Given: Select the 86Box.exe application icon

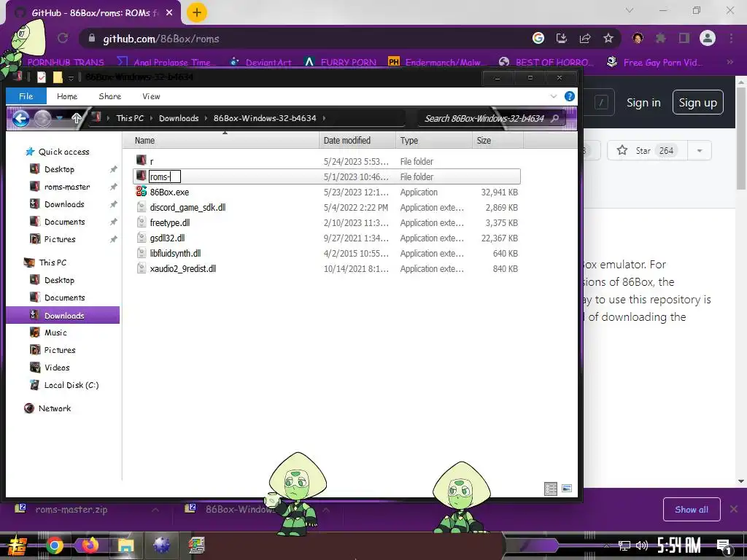Looking at the screenshot, I should point(141,192).
